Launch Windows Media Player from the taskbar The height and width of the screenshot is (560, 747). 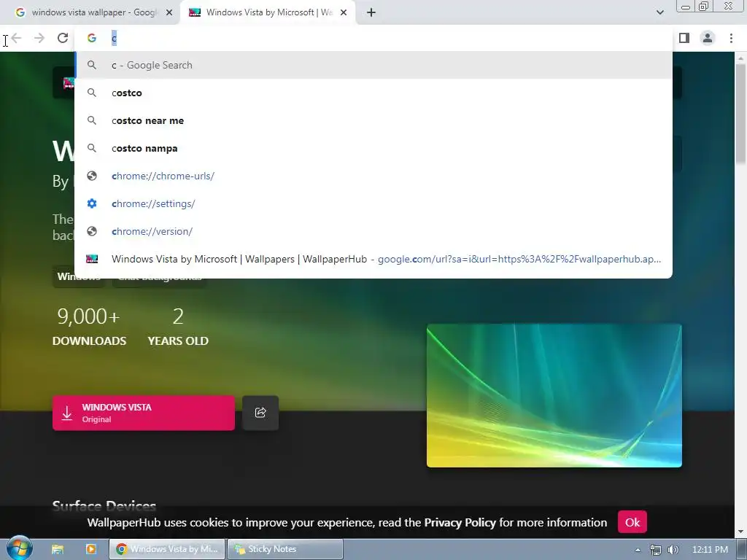(x=91, y=549)
